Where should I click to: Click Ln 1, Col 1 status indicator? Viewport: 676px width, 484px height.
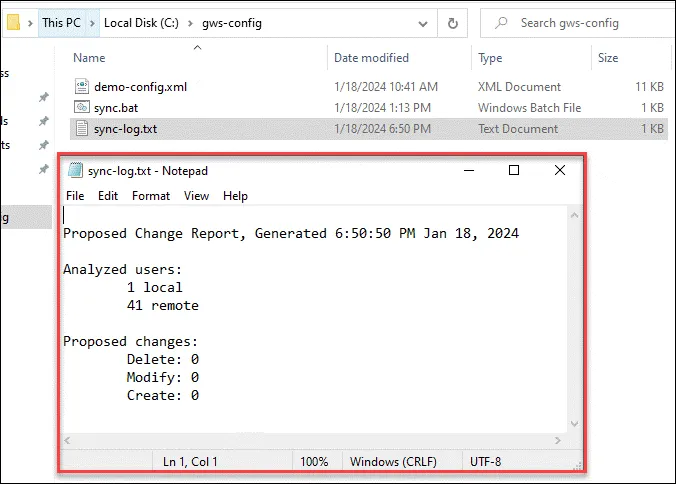coord(190,462)
